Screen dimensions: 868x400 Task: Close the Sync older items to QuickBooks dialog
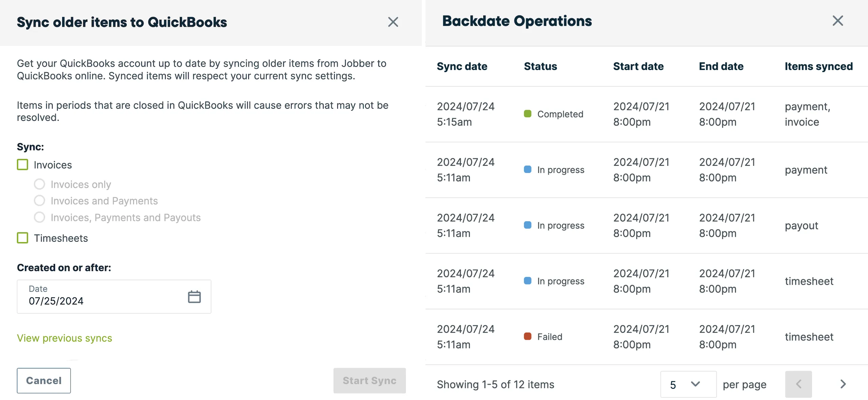(393, 22)
